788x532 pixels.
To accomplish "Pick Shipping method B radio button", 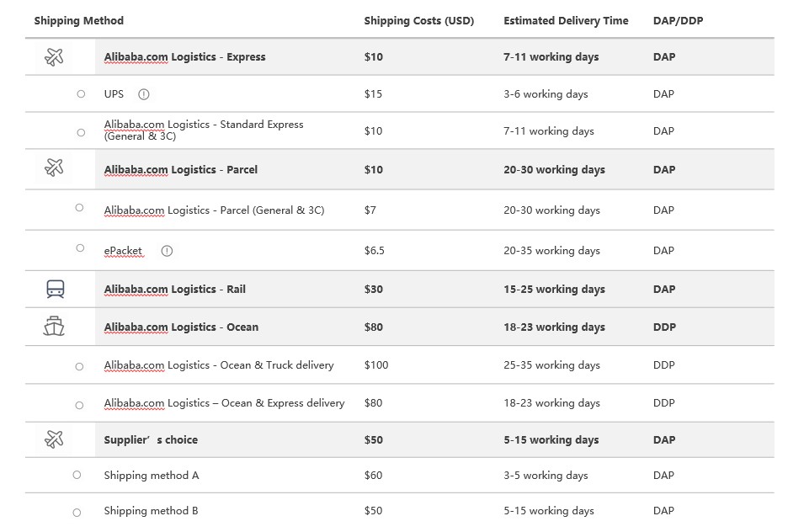I will [77, 513].
